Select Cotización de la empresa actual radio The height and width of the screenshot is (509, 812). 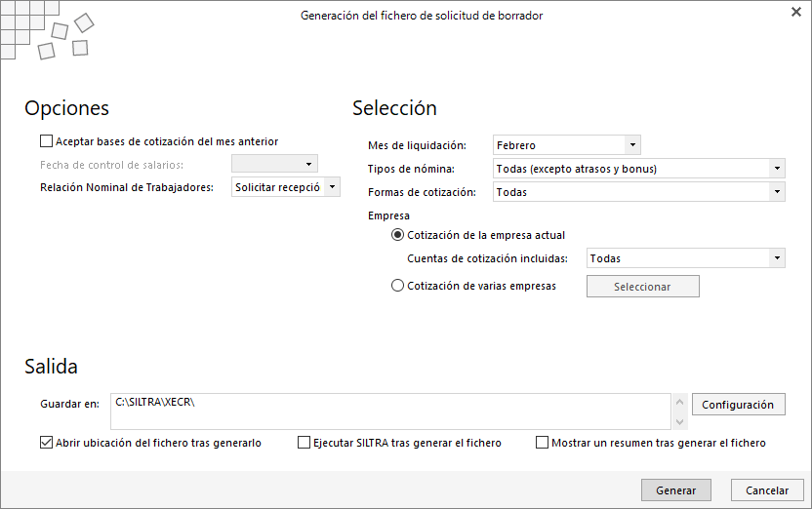(x=397, y=235)
